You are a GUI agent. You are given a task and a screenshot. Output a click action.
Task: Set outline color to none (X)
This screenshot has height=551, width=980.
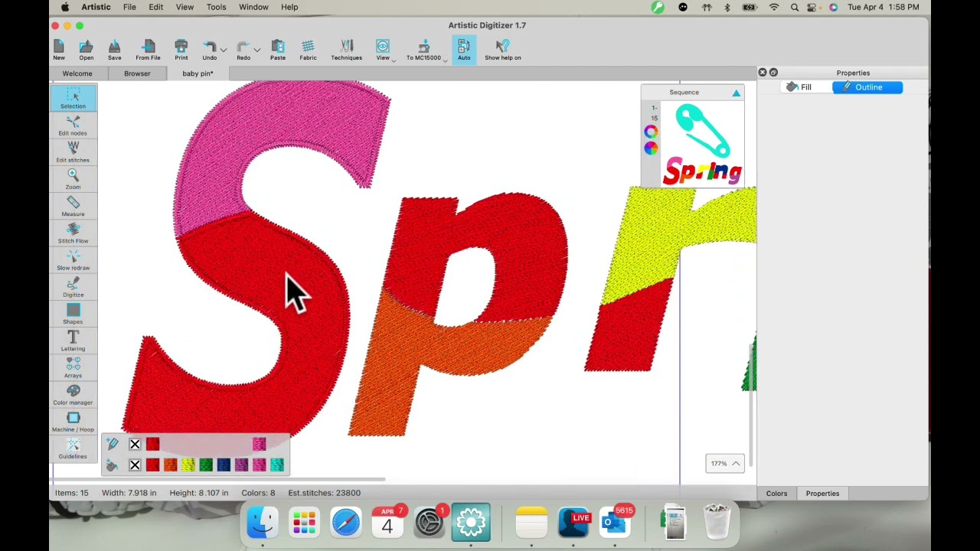coord(135,444)
